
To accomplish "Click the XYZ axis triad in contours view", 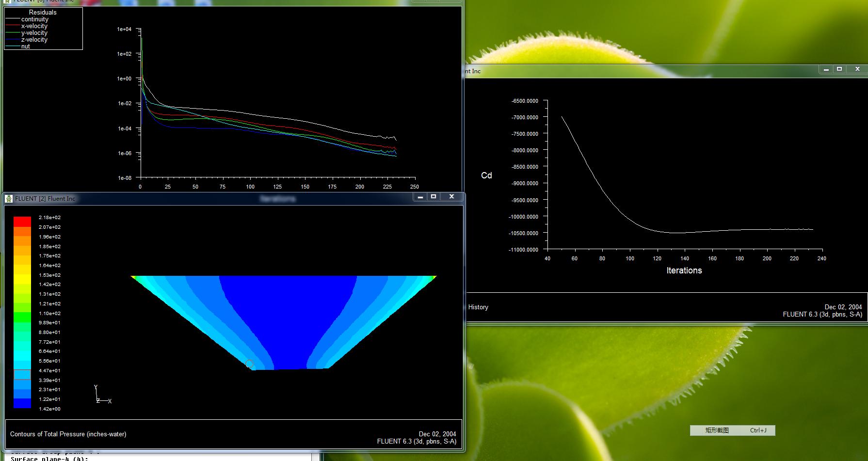I will click(99, 397).
